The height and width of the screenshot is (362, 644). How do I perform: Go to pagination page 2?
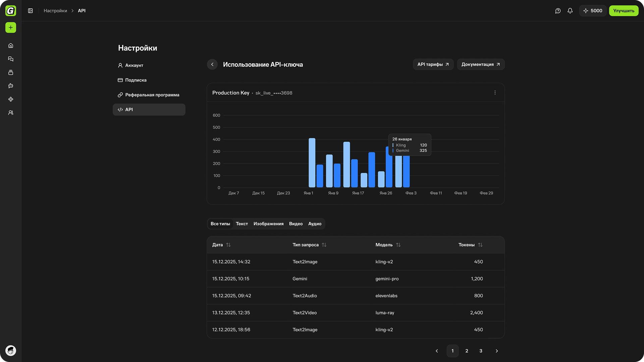click(x=467, y=351)
